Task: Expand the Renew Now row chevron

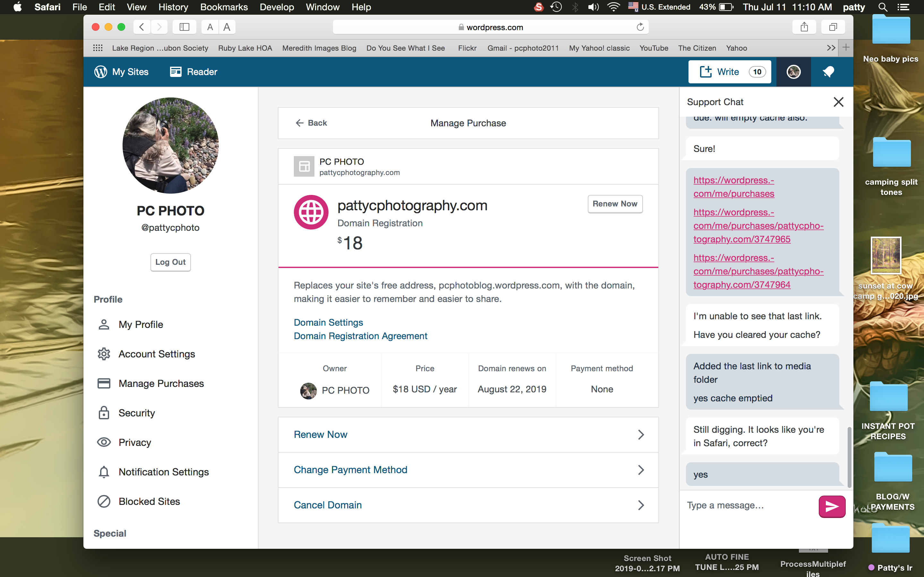Action: (x=641, y=435)
